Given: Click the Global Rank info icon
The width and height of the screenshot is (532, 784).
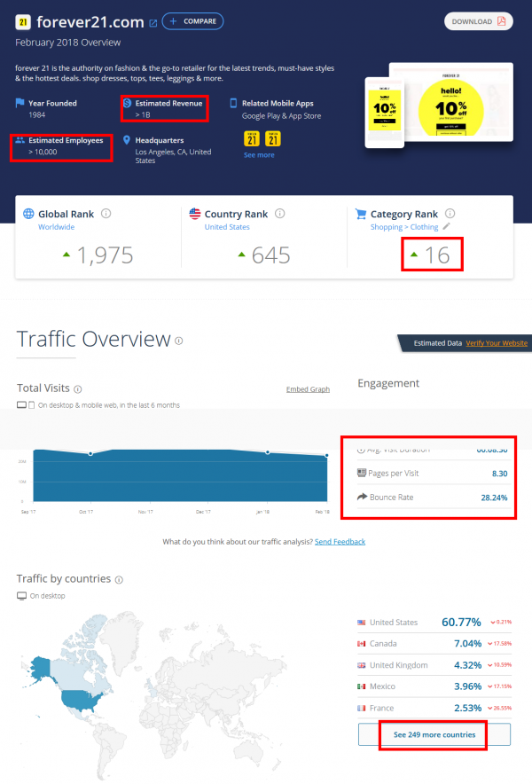Looking at the screenshot, I should 106,214.
